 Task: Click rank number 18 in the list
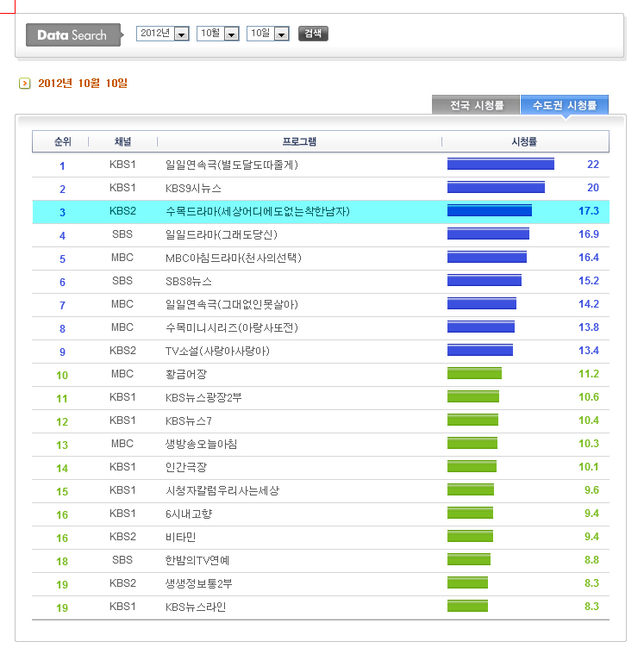62,562
